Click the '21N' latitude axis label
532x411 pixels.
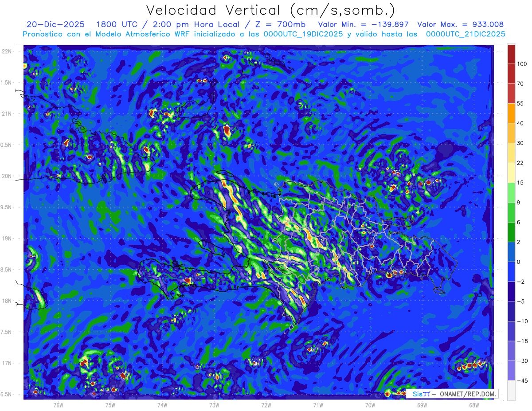[x=7, y=114]
